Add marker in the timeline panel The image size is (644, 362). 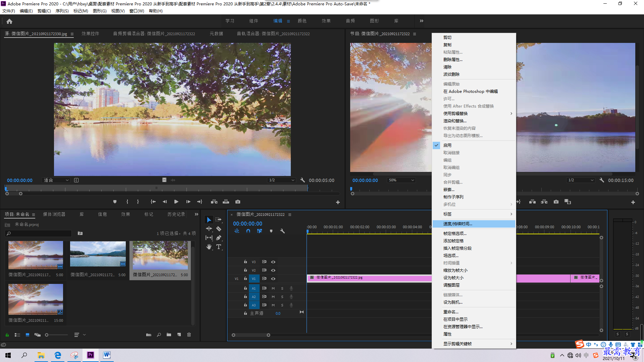[271, 231]
